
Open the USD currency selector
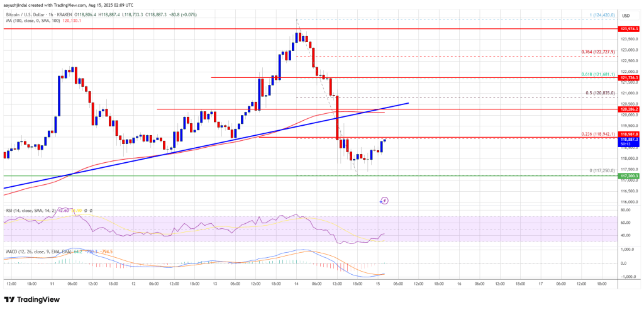pyautogui.click(x=625, y=16)
